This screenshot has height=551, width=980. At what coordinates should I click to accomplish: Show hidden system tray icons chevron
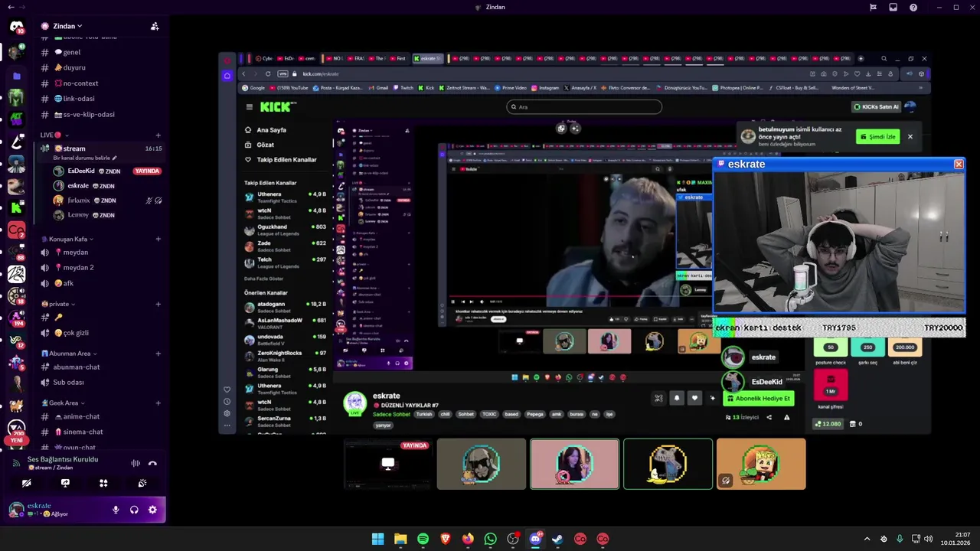click(x=867, y=539)
